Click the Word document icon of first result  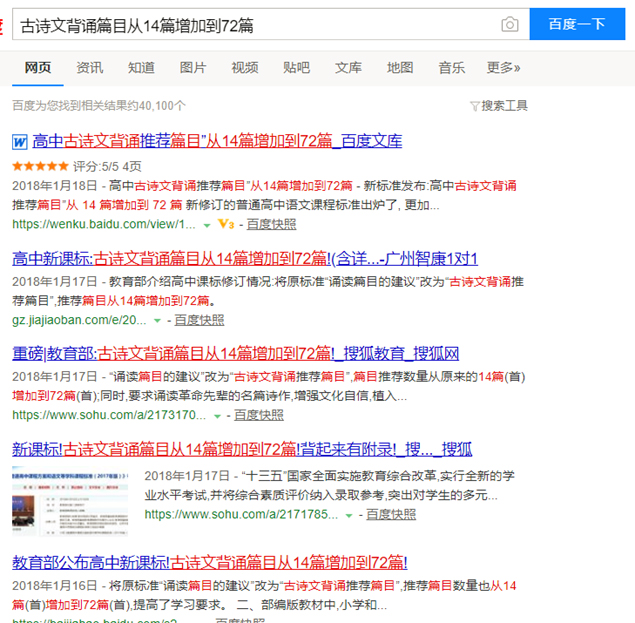pos(20,142)
